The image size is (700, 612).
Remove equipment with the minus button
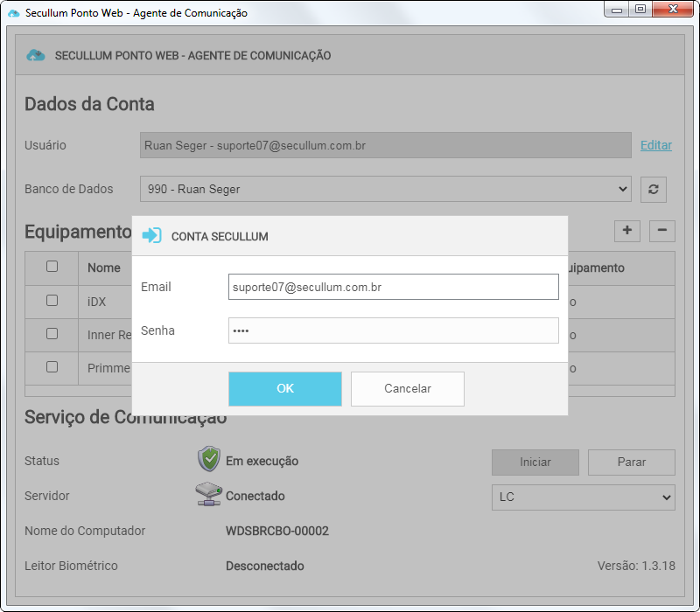pyautogui.click(x=661, y=231)
